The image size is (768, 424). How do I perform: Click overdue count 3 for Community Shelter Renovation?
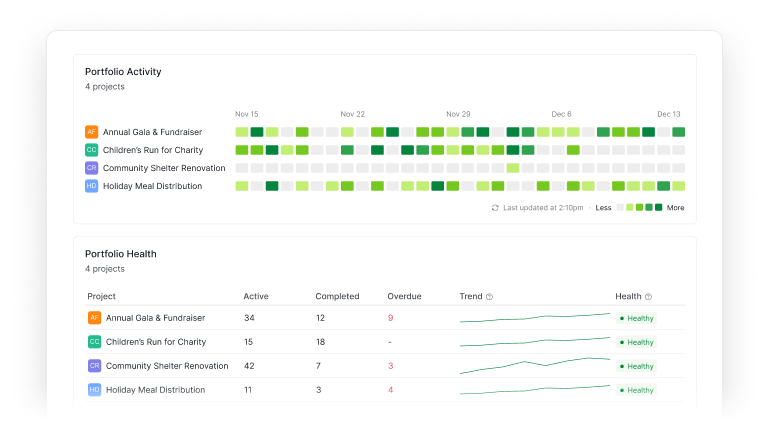(390, 366)
